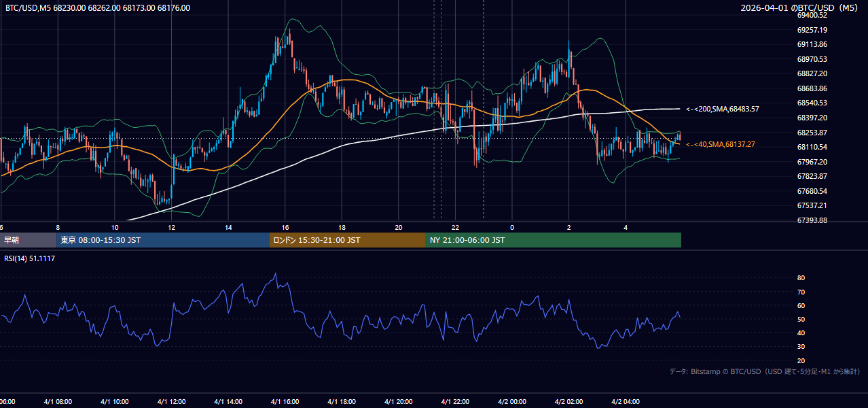Click the BTC/USD,M5 OHLC header text
Screen dimensions: 868x408
(x=98, y=8)
